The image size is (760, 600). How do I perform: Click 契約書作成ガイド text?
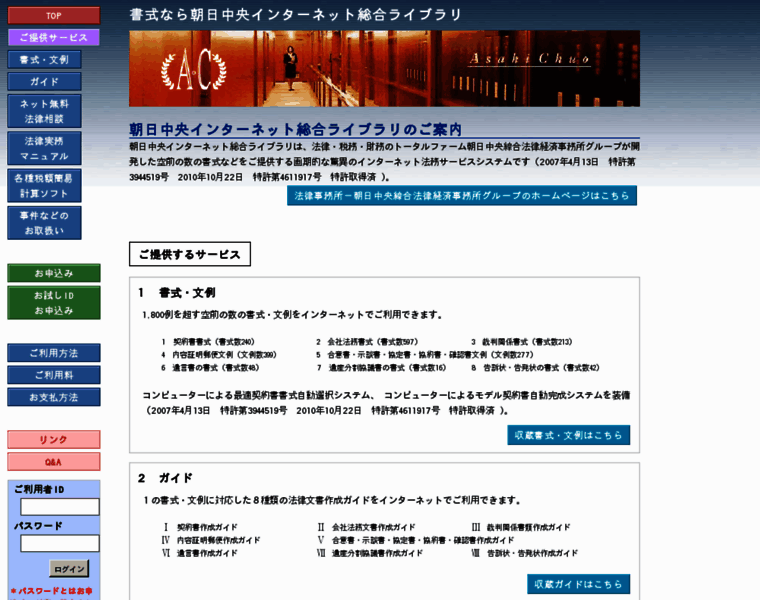[207, 527]
